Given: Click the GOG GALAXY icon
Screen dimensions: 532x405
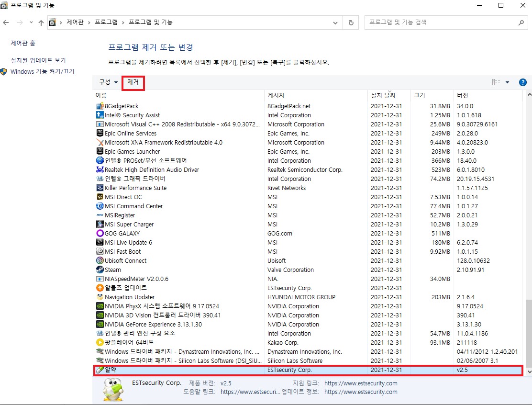Looking at the screenshot, I should pyautogui.click(x=100, y=233).
